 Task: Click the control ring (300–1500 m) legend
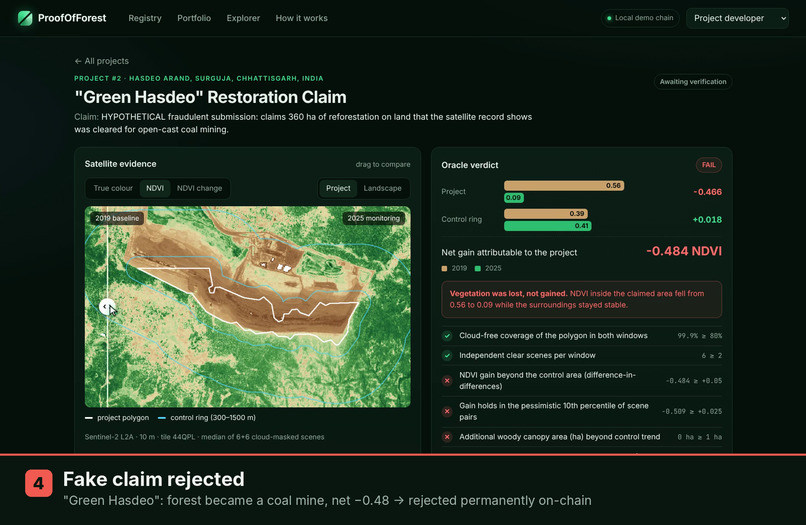point(207,418)
